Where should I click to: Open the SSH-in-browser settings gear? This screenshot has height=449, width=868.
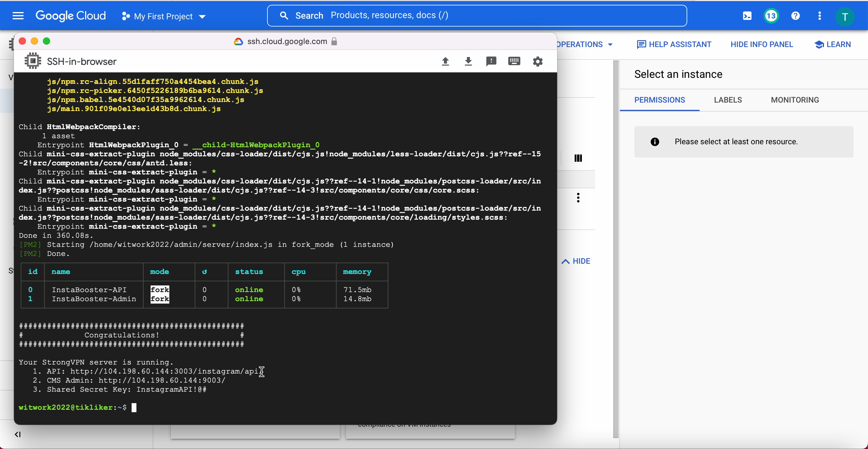pos(538,61)
